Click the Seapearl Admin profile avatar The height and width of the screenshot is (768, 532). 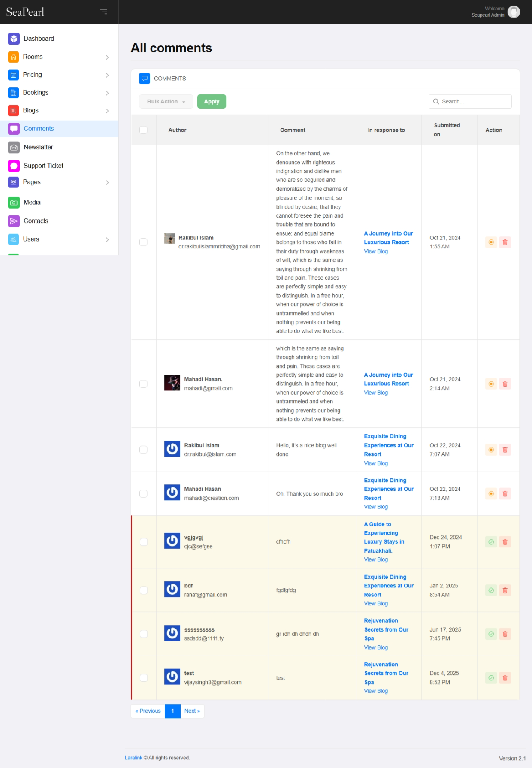(x=514, y=12)
